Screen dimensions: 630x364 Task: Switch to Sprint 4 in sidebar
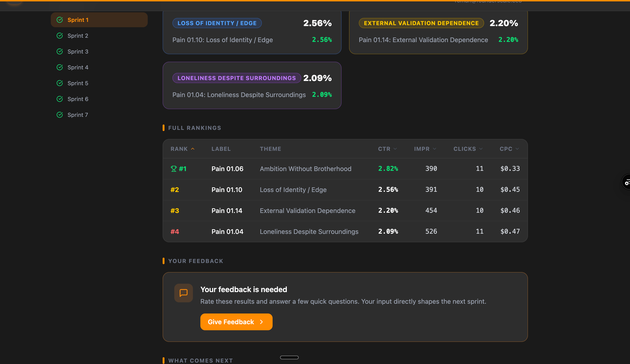[x=78, y=67]
